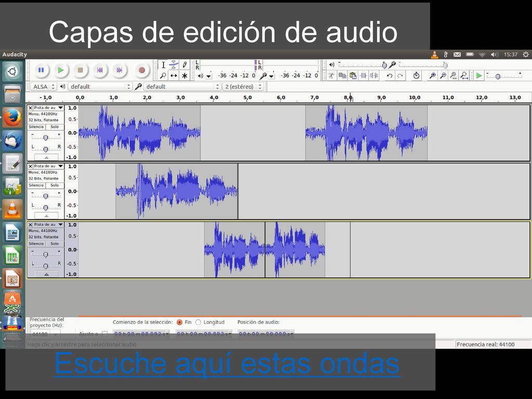This screenshot has width=532, height=399.
Task: Skip to end of the project
Action: (x=119, y=70)
